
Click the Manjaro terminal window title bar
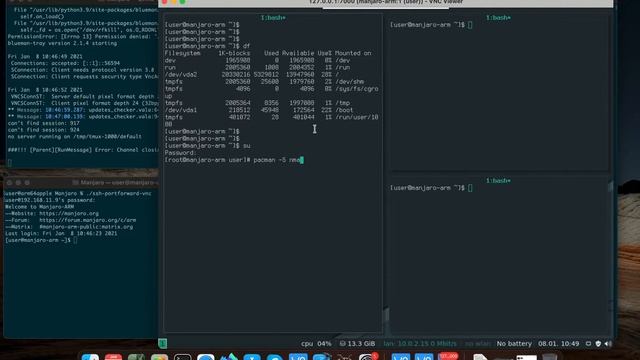(81, 182)
